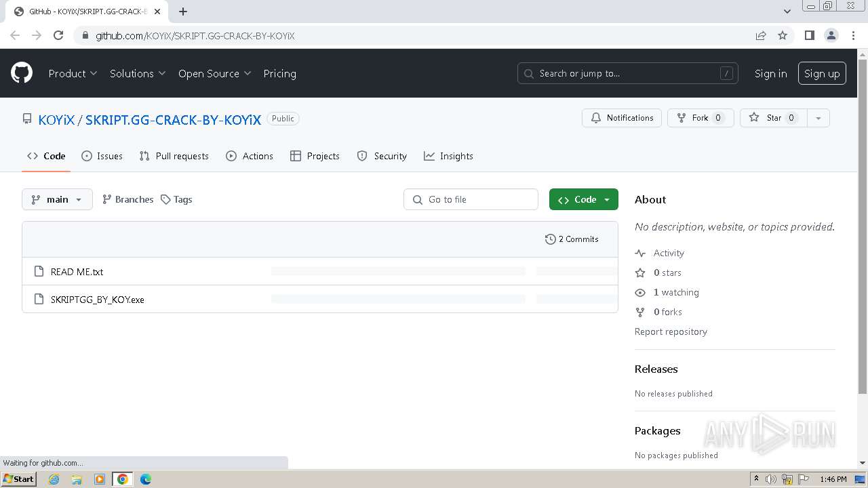Open the Windows Start menu
Viewport: 868px width, 488px height.
(x=18, y=479)
